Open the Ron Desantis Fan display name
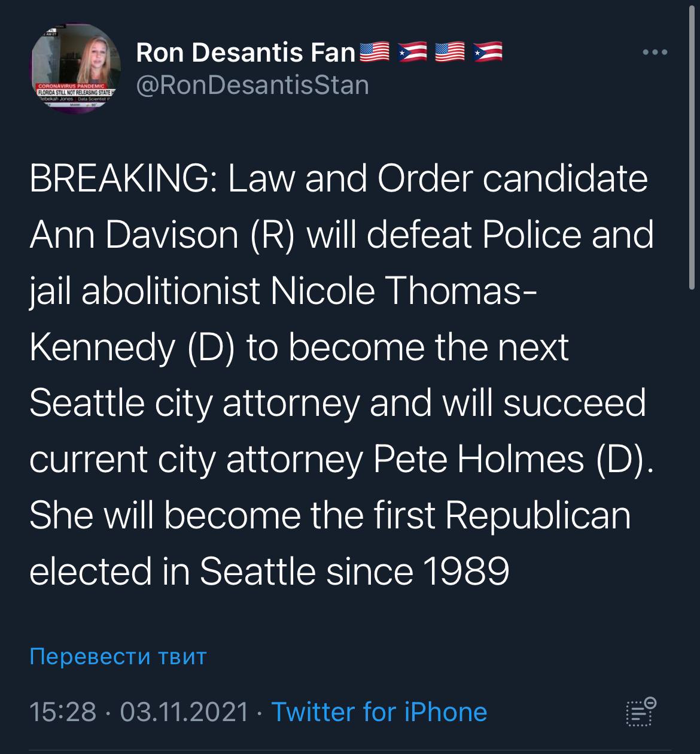The width and height of the screenshot is (700, 754). coord(246,53)
